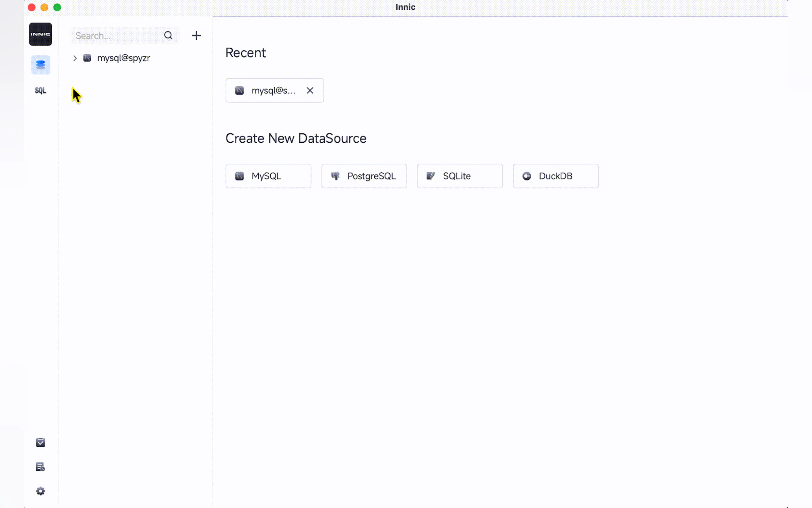Open settings gear icon

40,491
